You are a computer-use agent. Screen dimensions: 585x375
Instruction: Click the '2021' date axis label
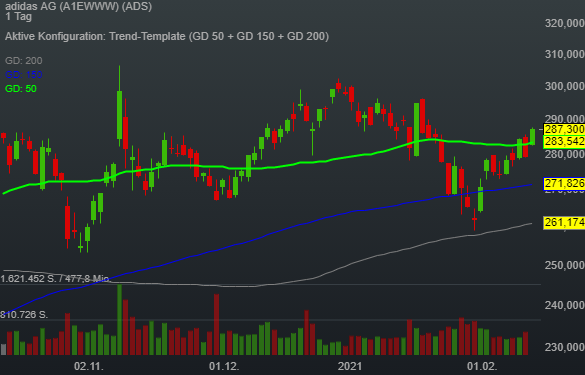pos(350,366)
